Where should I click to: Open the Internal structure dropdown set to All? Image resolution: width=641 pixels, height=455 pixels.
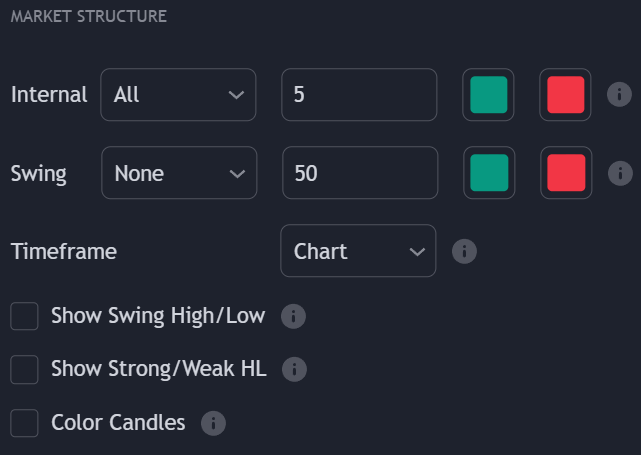point(178,95)
